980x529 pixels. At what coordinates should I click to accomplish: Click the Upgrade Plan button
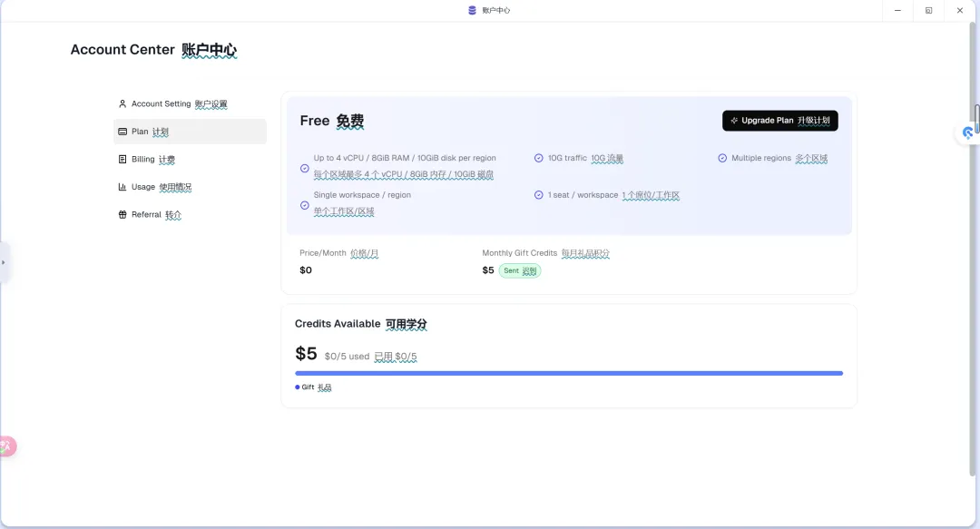pos(780,121)
